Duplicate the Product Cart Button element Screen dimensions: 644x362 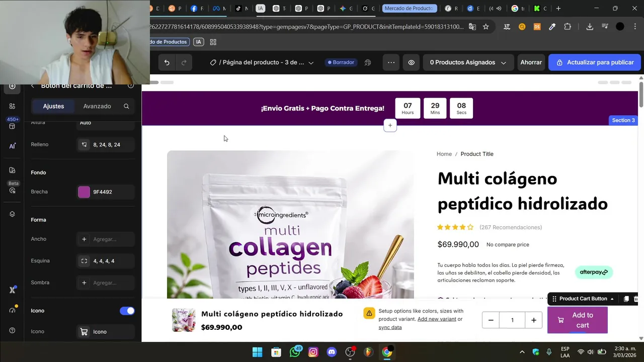click(626, 299)
